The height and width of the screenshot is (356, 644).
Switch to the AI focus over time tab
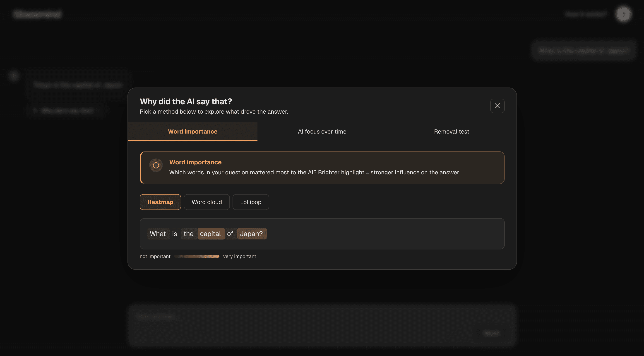322,132
